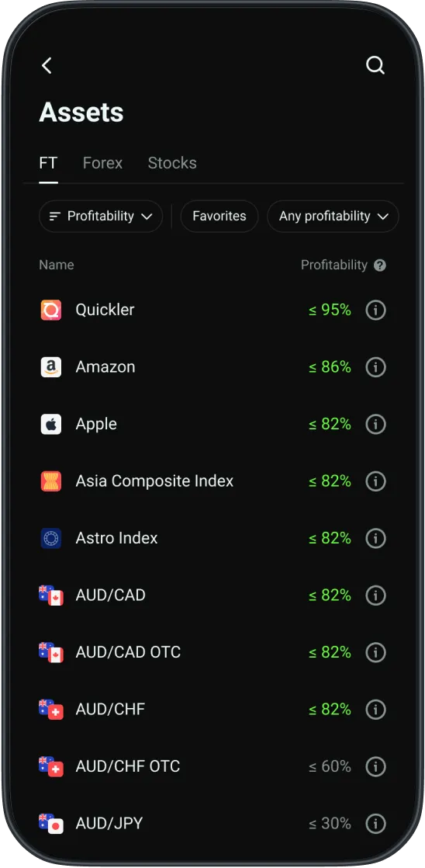
Task: Select the Quickler asset row
Action: pyautogui.click(x=212, y=310)
